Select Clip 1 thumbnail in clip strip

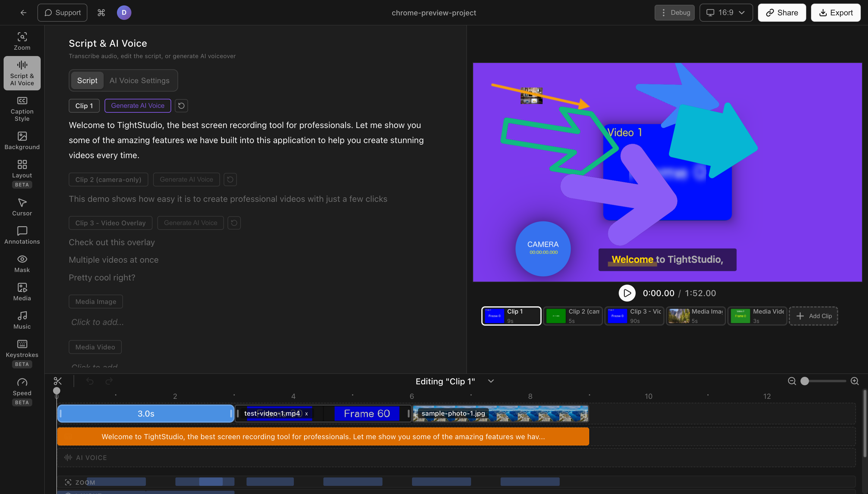(x=511, y=316)
